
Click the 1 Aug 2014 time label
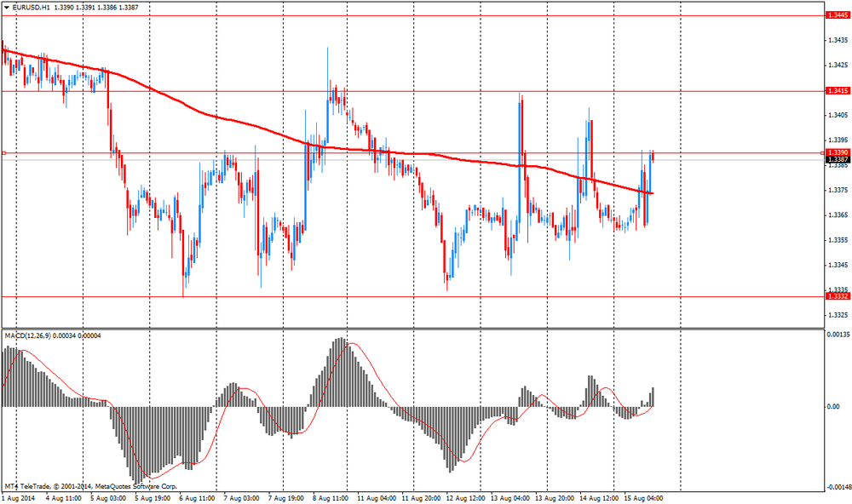(18, 497)
